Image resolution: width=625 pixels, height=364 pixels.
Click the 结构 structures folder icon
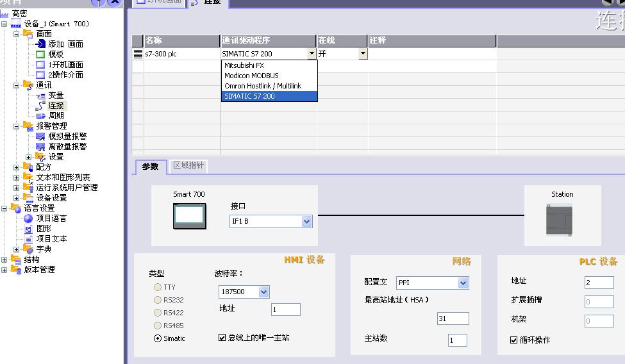(16, 260)
